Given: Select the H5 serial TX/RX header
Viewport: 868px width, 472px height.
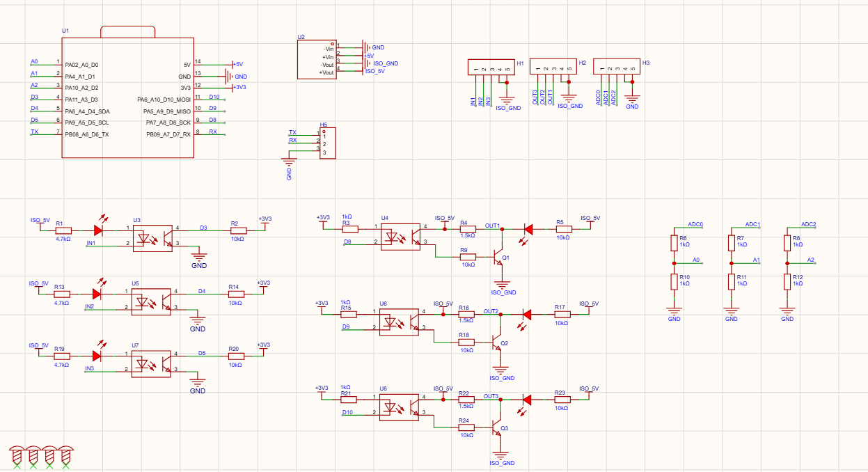Looking at the screenshot, I should pyautogui.click(x=328, y=143).
